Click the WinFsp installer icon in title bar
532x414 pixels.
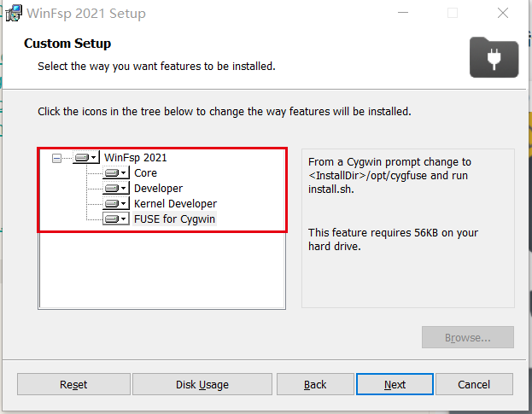click(x=14, y=13)
